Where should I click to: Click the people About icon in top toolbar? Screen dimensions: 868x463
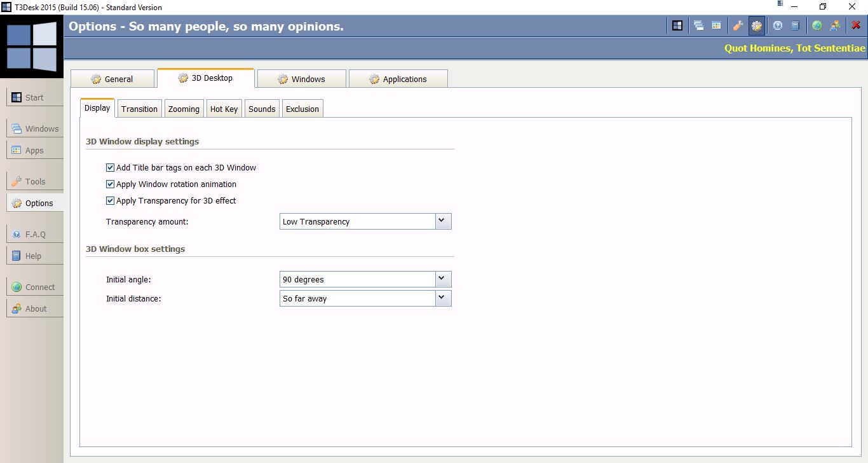835,25
